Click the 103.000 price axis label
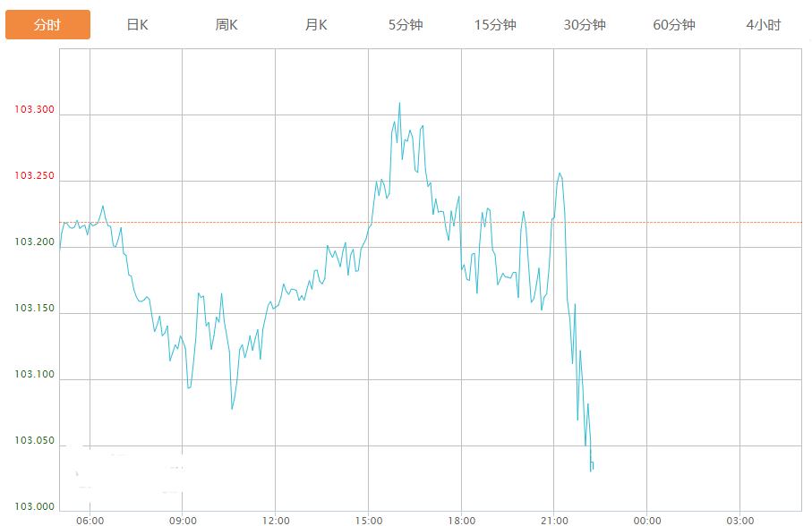Image resolution: width=812 pixels, height=526 pixels. (x=34, y=507)
